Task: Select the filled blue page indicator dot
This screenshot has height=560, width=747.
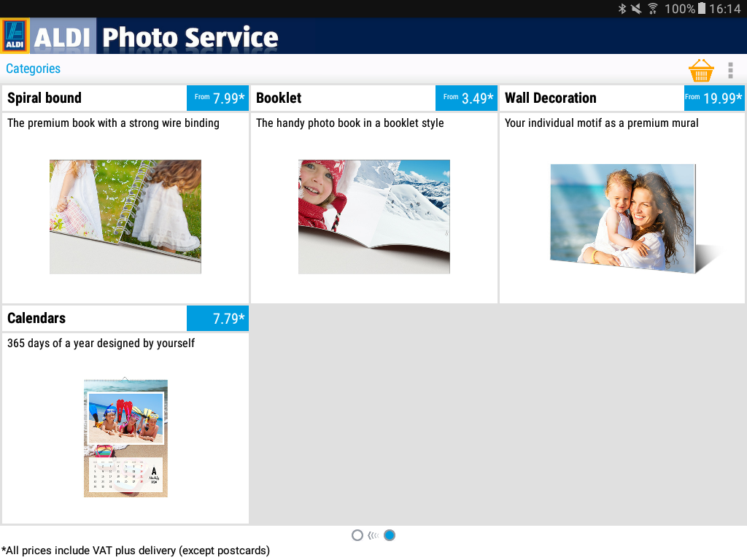Action: 390,535
